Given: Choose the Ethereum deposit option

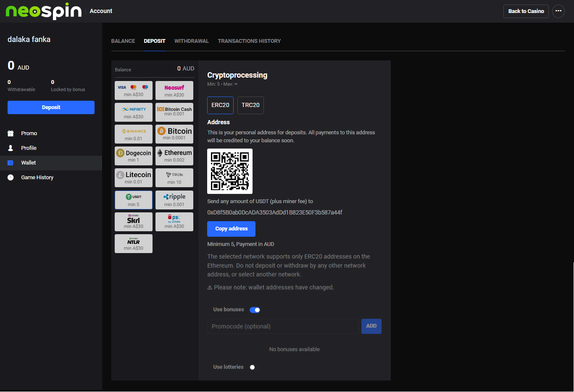Looking at the screenshot, I should tap(174, 156).
